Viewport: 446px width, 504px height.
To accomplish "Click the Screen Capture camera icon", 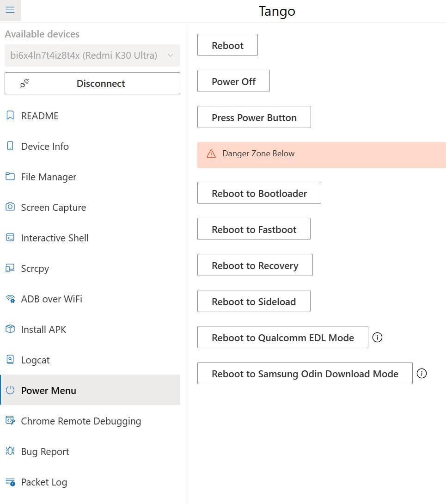I will pyautogui.click(x=10, y=207).
